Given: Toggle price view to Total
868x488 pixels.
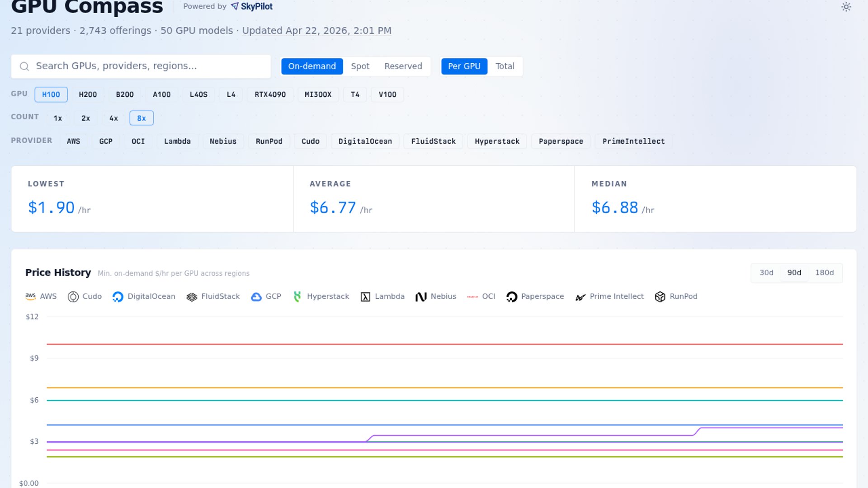Looking at the screenshot, I should [505, 66].
